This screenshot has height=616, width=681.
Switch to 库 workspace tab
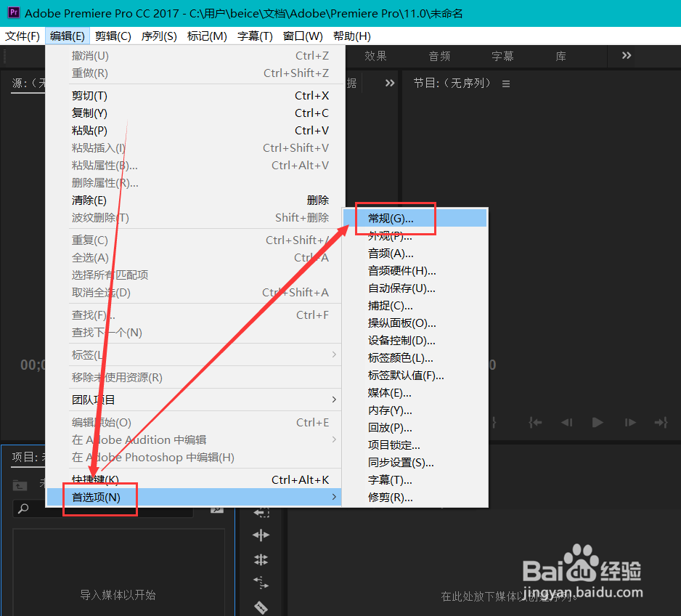point(560,56)
